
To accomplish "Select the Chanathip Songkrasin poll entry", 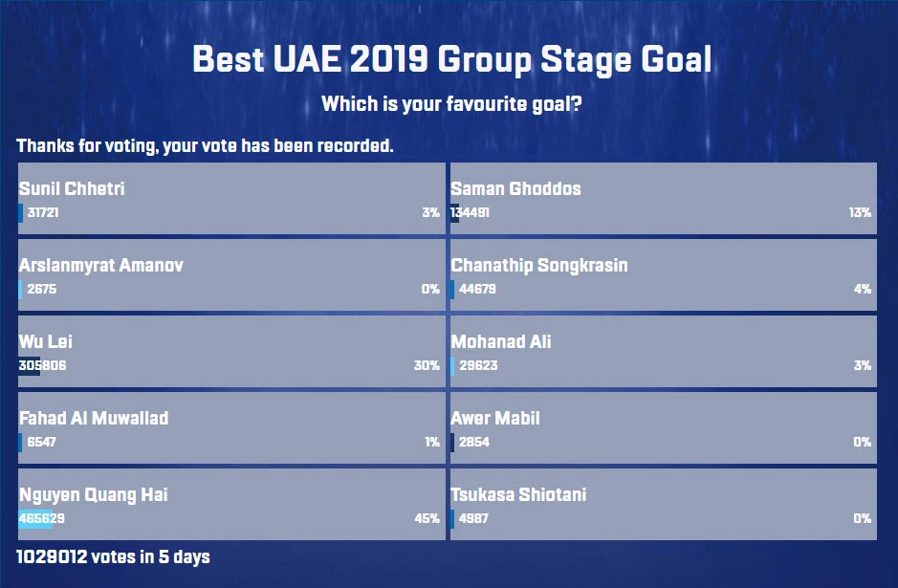I will (663, 275).
